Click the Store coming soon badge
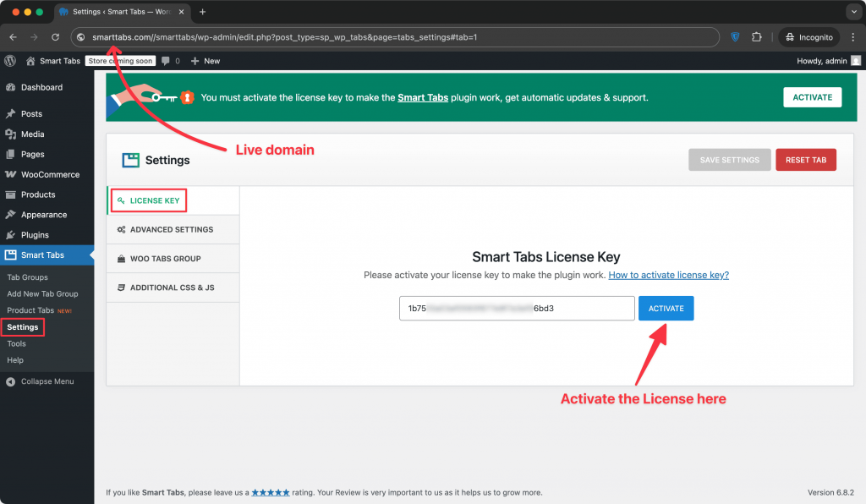Viewport: 866px width, 504px height. [x=120, y=61]
